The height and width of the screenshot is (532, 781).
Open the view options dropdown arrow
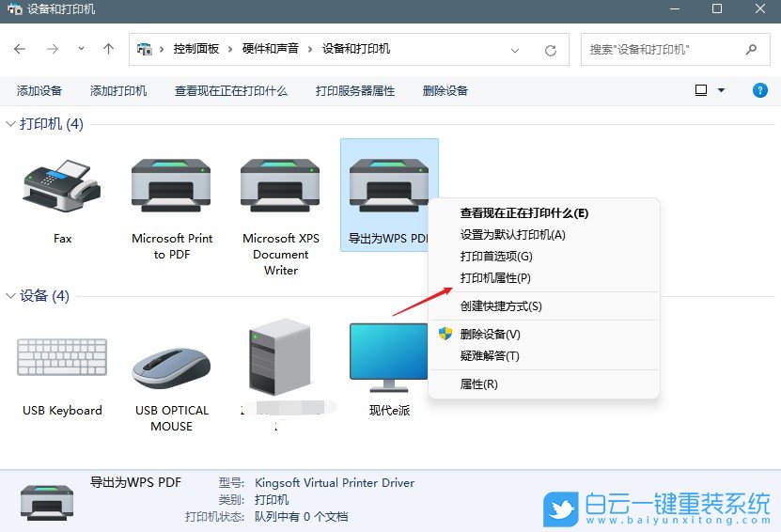[x=721, y=90]
